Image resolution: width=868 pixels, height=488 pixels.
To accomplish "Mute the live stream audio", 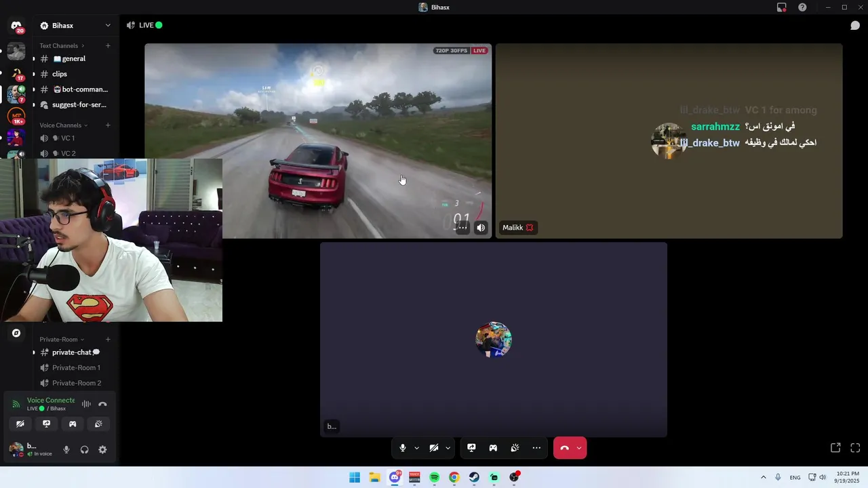I will 481,228.
